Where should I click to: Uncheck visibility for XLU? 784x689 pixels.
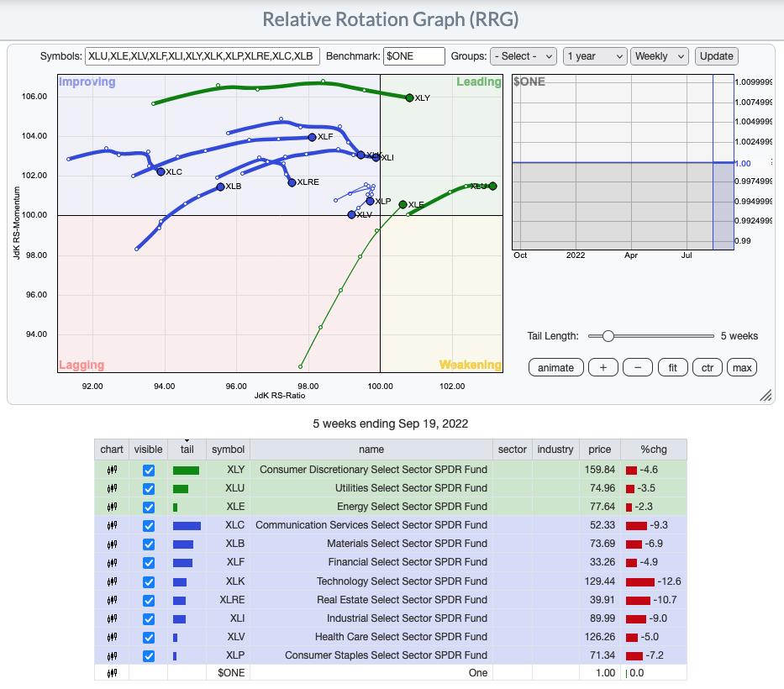coord(149,488)
